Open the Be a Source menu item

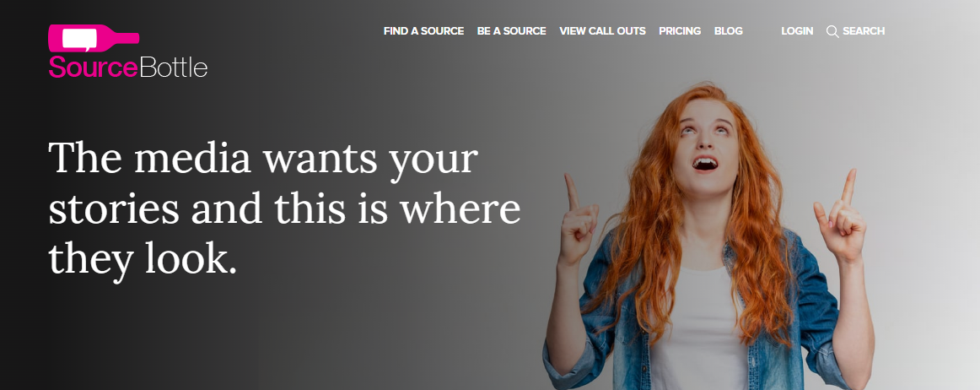pos(511,30)
